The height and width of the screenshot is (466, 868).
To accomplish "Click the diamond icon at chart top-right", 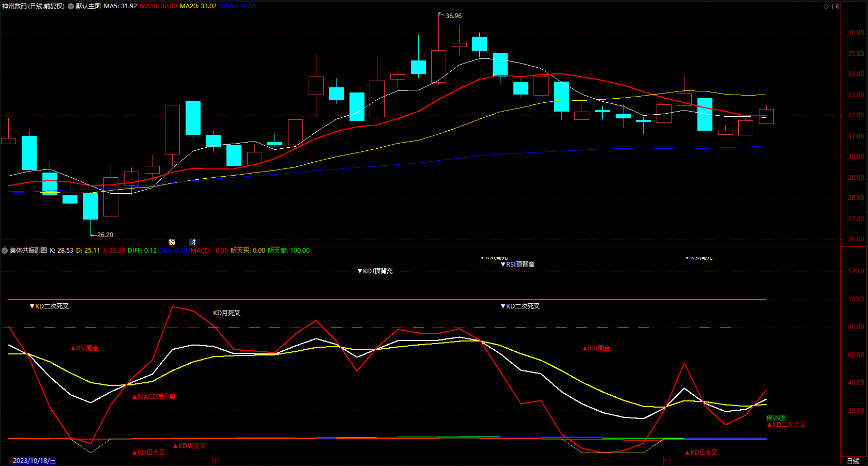I will [826, 6].
